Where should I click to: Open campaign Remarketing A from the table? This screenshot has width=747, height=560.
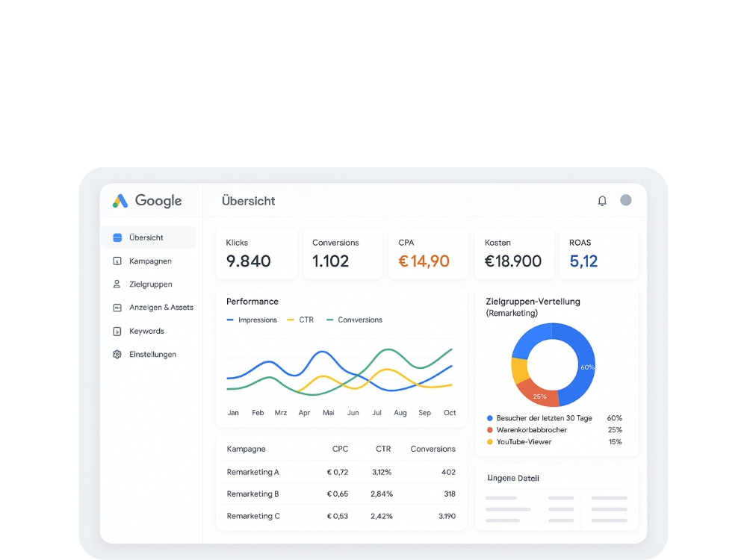coord(254,471)
